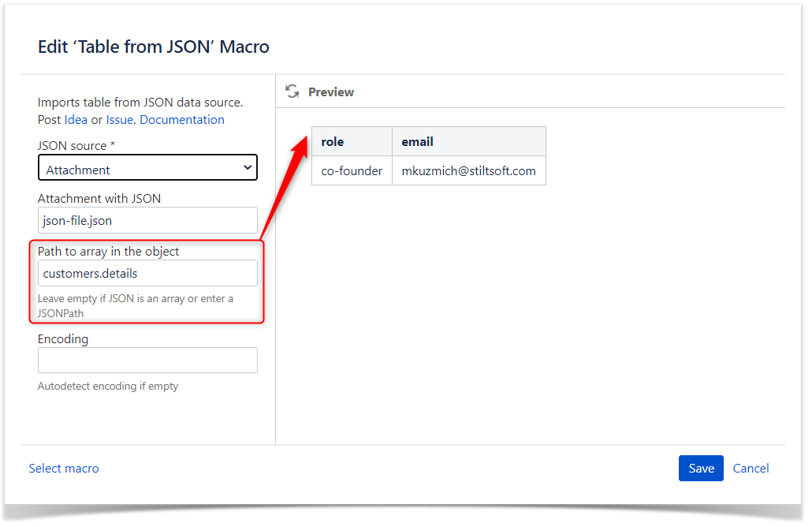This screenshot has height=527, width=812.
Task: Open the Documentation link
Action: pos(182,119)
